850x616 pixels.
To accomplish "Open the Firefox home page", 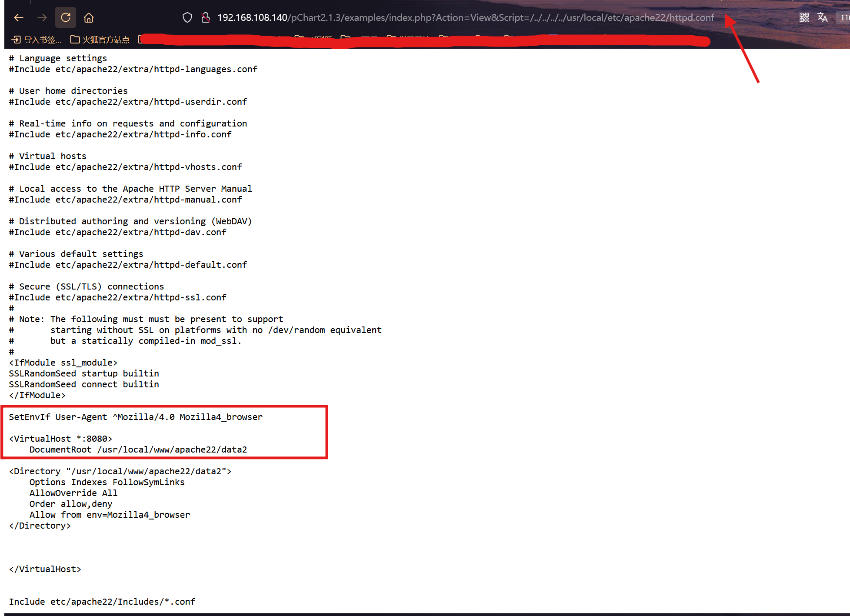I will [89, 18].
